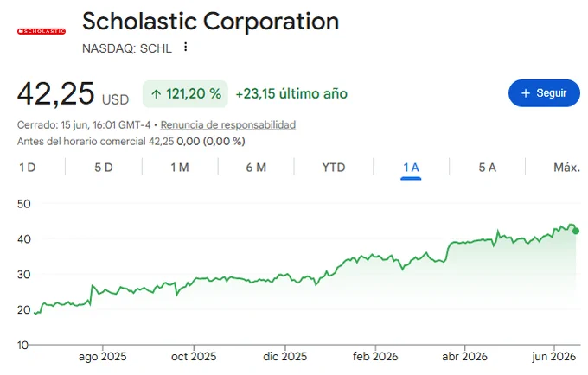Open the three-dot options menu beside SCHL
The height and width of the screenshot is (375, 588).
(x=185, y=48)
